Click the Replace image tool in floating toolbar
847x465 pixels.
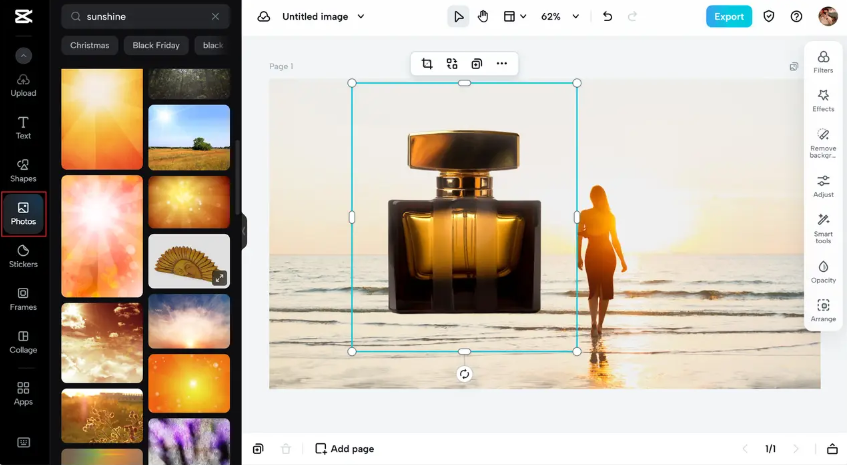pyautogui.click(x=452, y=64)
